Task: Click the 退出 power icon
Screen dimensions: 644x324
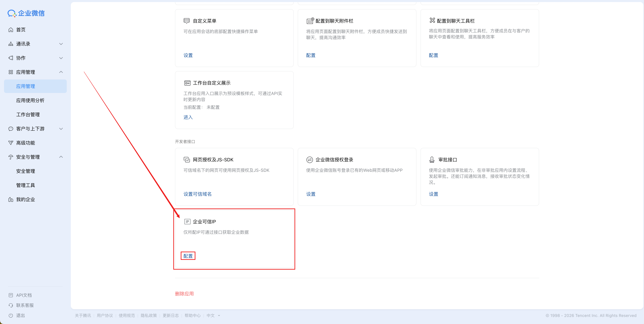Action: pyautogui.click(x=11, y=316)
